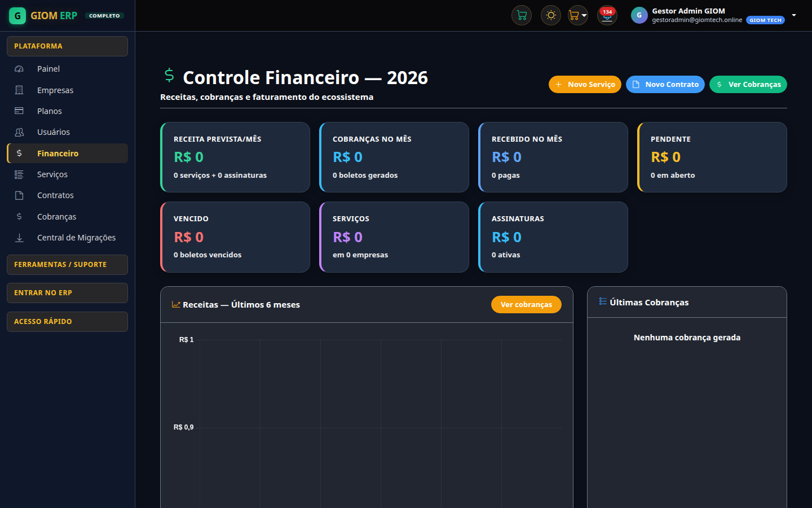This screenshot has height=508, width=812.
Task: Expand FERRAMENTAS / SUPORTE section
Action: [67, 265]
